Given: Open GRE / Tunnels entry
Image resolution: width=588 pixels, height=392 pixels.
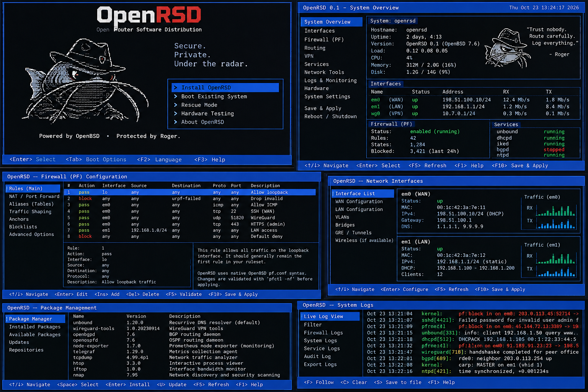Looking at the screenshot, I should pyautogui.click(x=353, y=232).
